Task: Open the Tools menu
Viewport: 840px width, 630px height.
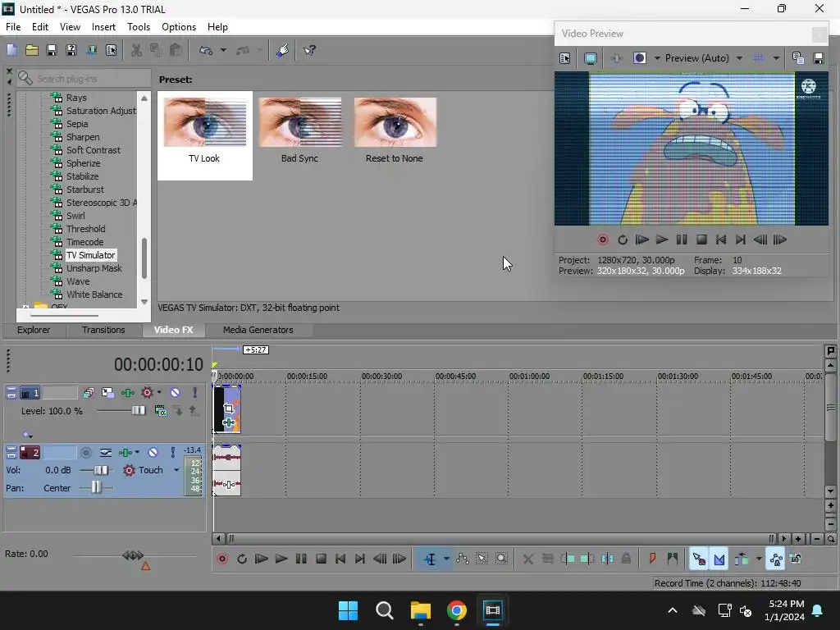Action: pos(138,27)
